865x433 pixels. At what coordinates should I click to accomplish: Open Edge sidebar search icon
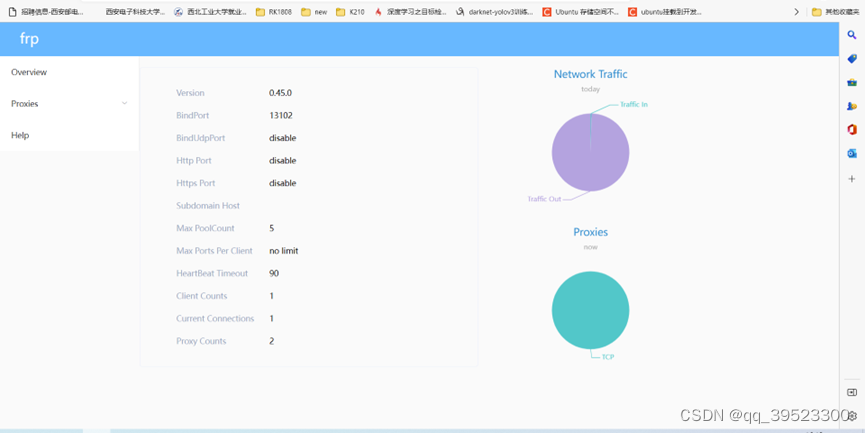[x=852, y=35]
